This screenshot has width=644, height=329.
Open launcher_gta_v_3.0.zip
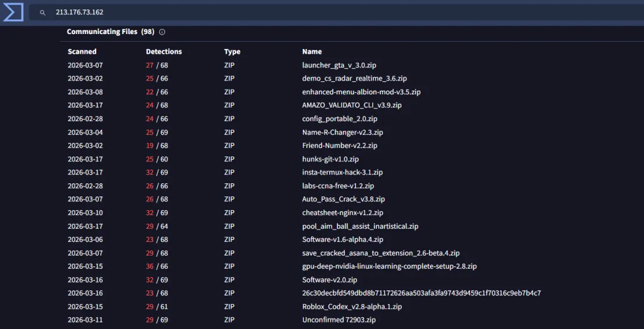[339, 65]
